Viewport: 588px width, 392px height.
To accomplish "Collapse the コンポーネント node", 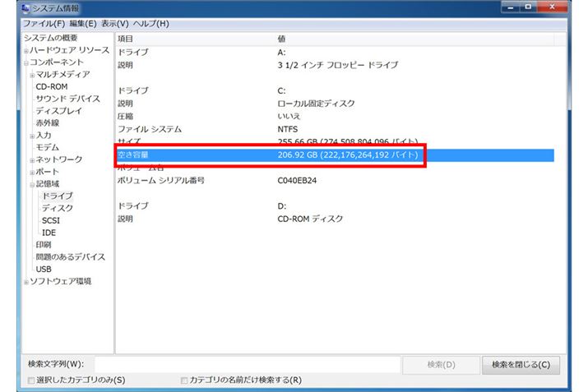I will [26, 63].
